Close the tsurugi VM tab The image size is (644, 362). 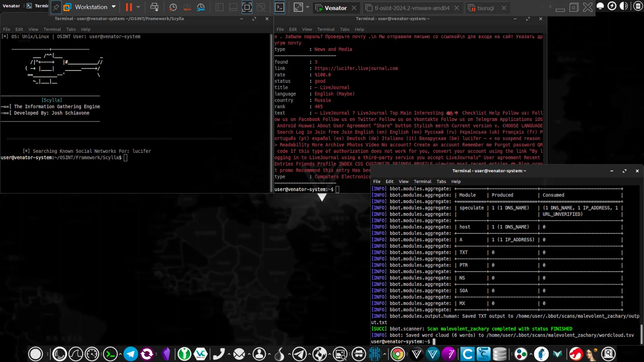coord(504,8)
